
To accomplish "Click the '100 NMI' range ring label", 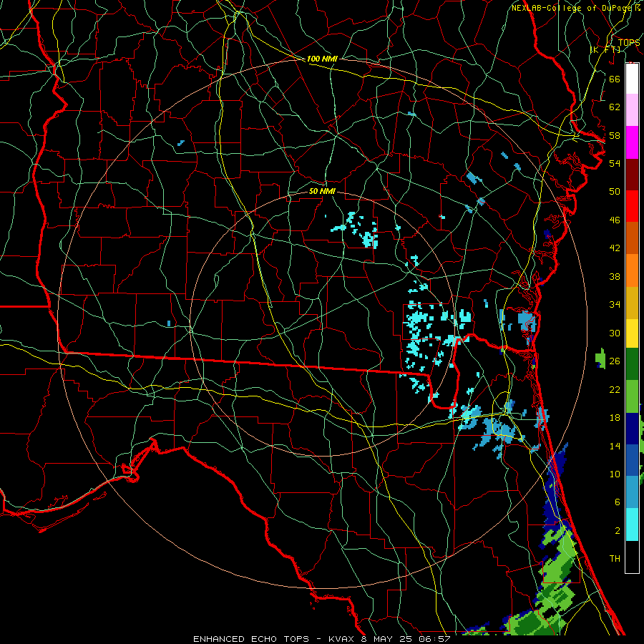I will tap(322, 59).
